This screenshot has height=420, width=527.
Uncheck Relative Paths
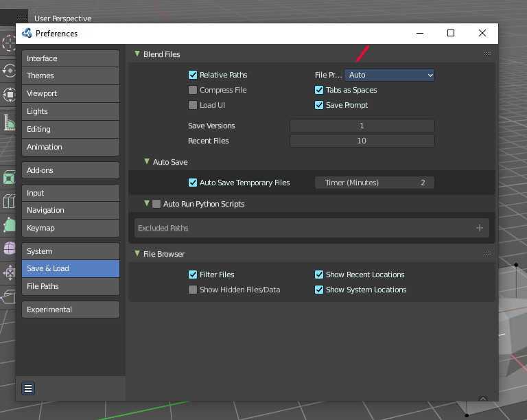(x=193, y=75)
